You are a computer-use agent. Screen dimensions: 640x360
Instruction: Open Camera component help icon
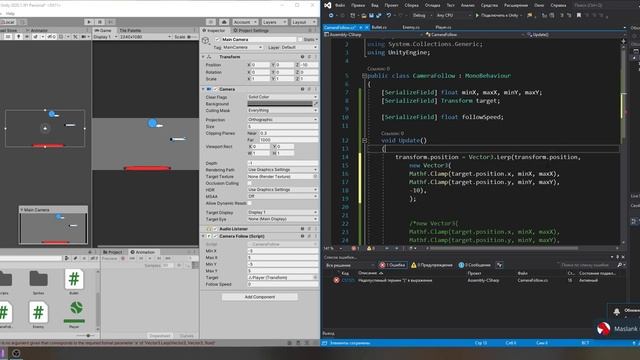tap(302, 89)
